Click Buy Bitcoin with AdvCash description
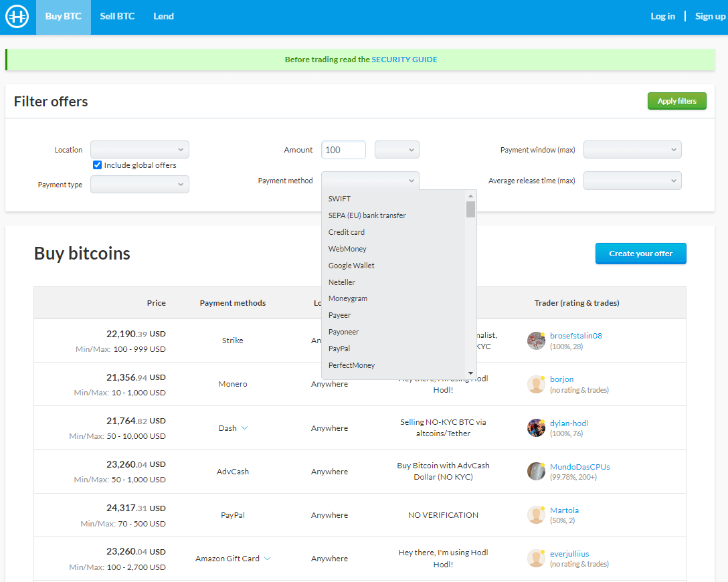 click(443, 471)
